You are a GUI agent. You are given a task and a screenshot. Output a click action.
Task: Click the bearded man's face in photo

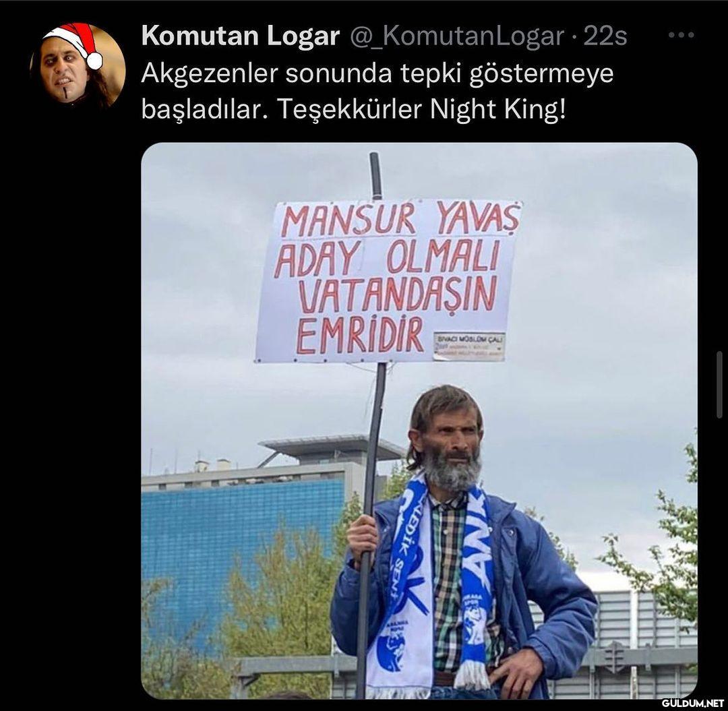tap(450, 441)
